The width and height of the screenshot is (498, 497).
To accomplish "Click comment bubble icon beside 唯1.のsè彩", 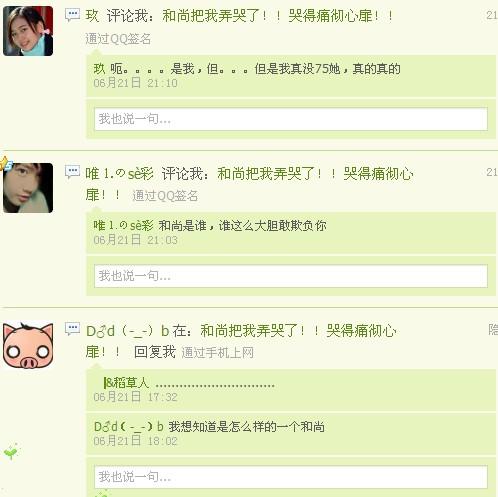I will [x=72, y=172].
